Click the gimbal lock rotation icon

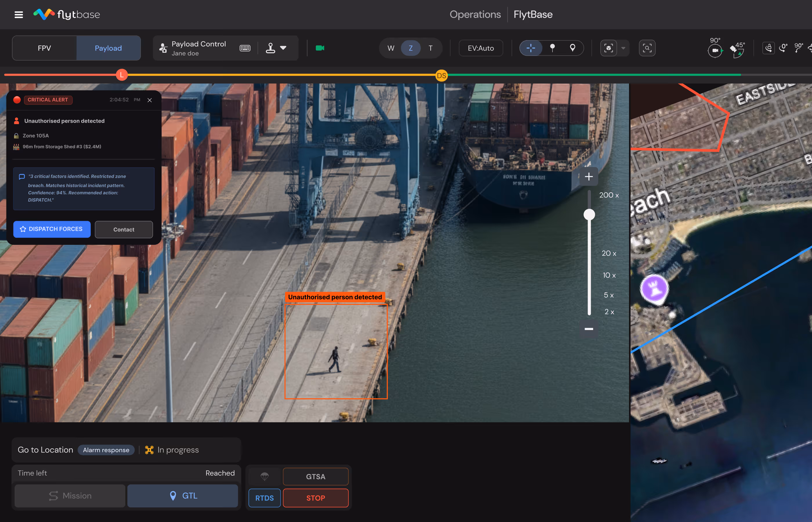click(768, 48)
